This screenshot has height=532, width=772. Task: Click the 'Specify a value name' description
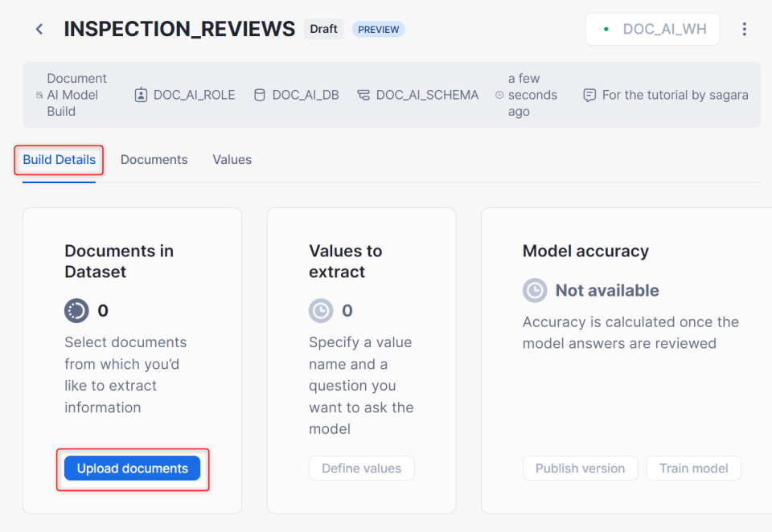pos(361,386)
